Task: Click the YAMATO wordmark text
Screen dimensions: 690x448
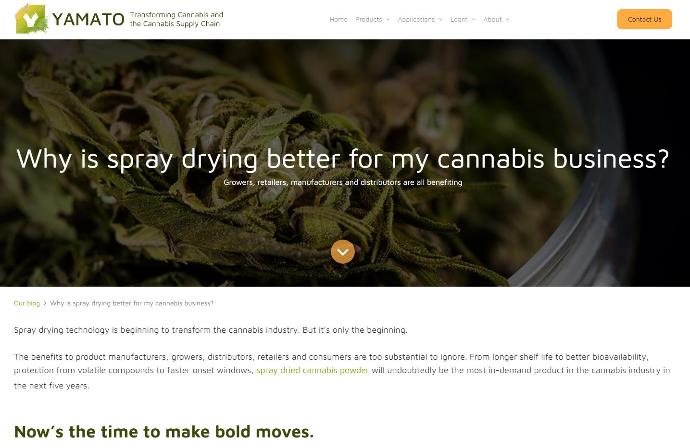Action: 88,19
